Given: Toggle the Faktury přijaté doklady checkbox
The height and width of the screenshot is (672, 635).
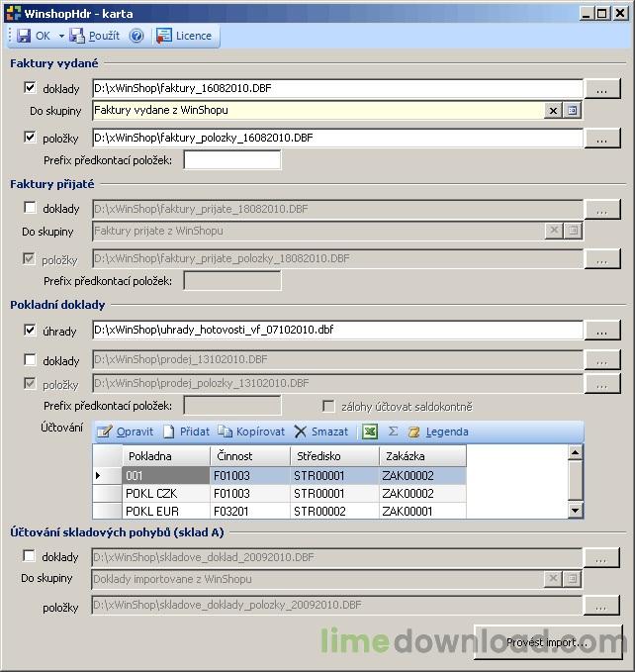Looking at the screenshot, I should coord(30,208).
